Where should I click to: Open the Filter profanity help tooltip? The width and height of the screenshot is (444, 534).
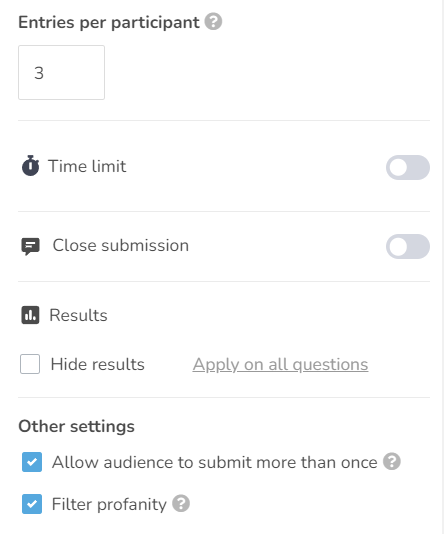181,503
